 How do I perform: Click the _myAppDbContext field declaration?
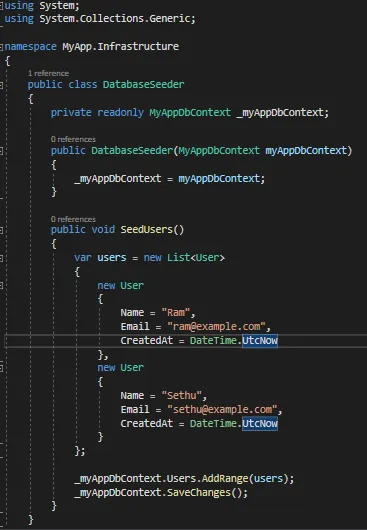pos(280,113)
